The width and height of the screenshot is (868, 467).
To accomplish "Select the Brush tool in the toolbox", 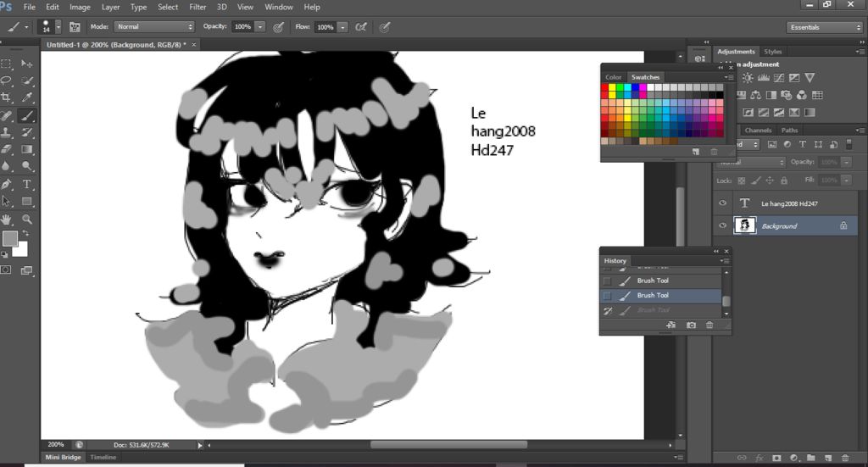I will 26,115.
